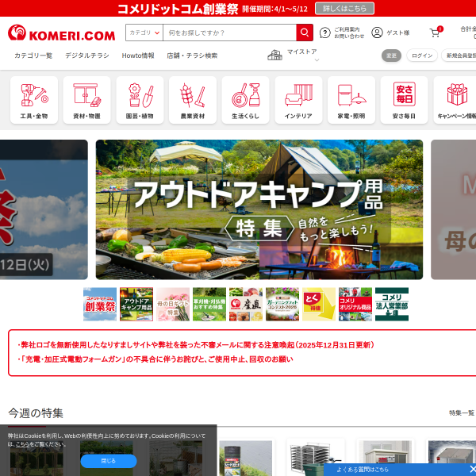Open the Howto情報 menu item
The width and height of the screenshot is (476, 476).
[138, 56]
